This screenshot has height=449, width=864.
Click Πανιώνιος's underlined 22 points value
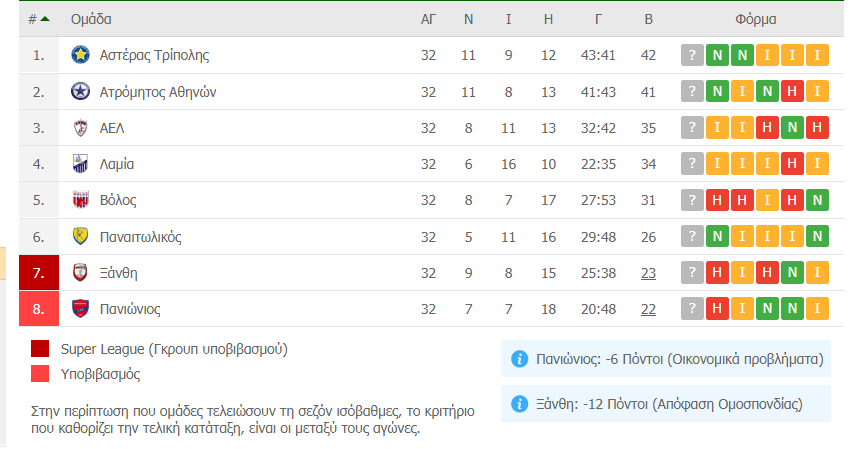[x=648, y=309]
